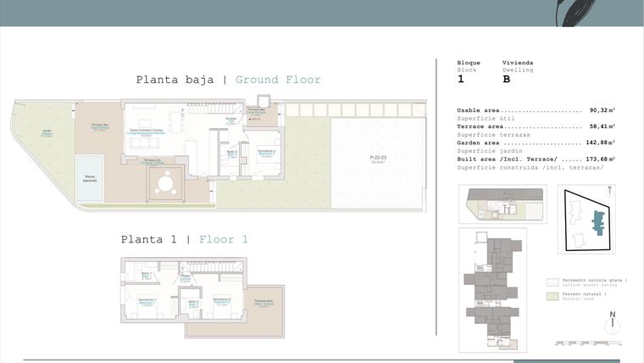This screenshot has width=644, height=363.
Task: Click the 'Garden area' label
Action: [x=478, y=143]
